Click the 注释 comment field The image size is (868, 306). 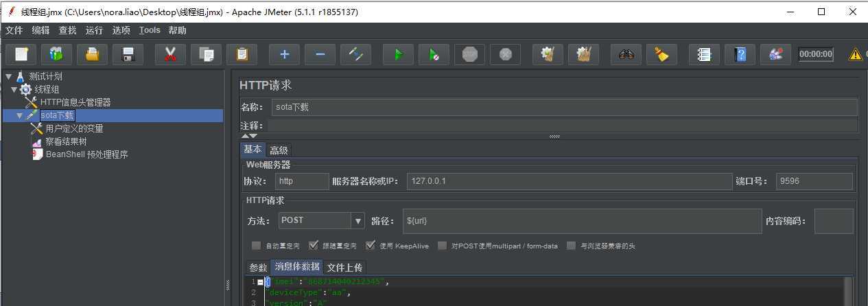[562, 126]
